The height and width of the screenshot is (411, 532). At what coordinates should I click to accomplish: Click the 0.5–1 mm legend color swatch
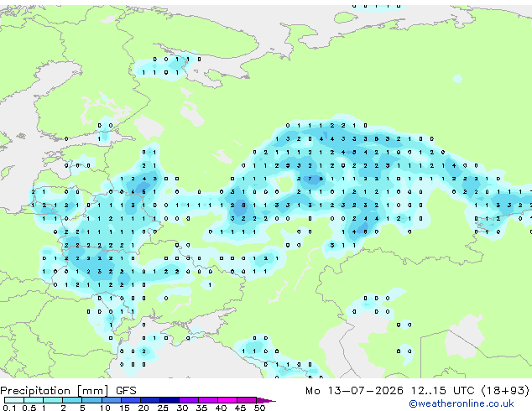[34, 400]
